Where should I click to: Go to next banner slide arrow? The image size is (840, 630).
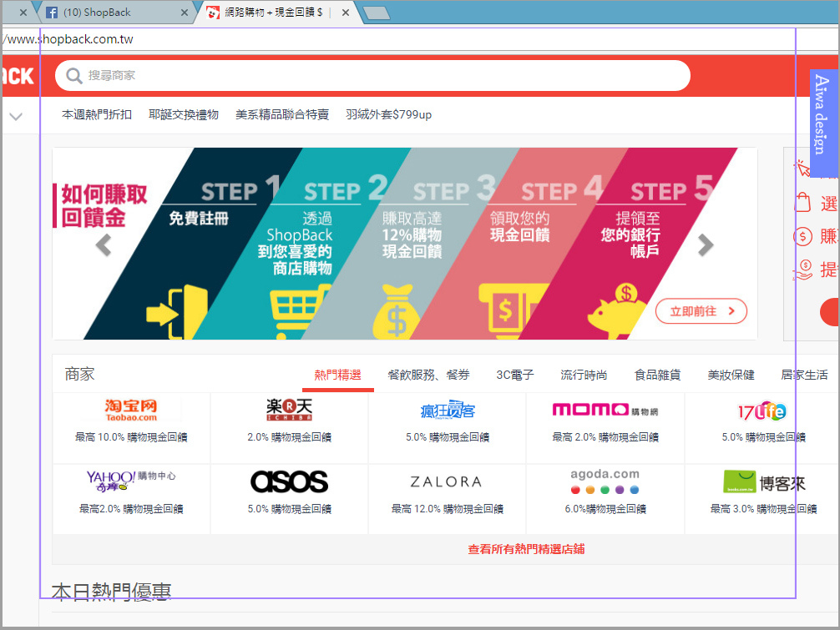pos(706,245)
